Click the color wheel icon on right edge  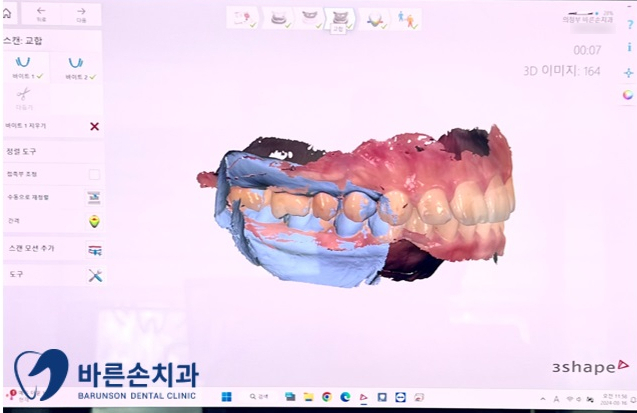click(628, 95)
